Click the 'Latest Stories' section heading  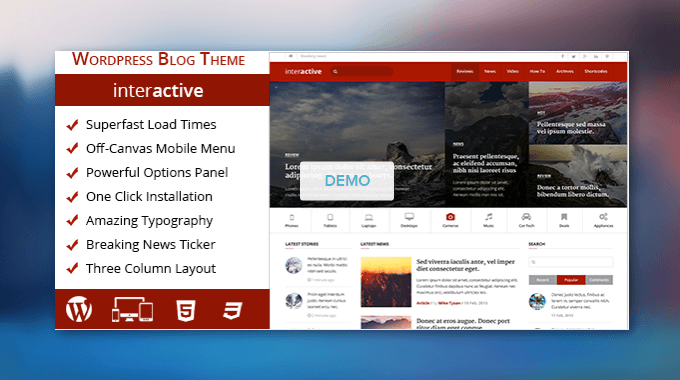[302, 244]
